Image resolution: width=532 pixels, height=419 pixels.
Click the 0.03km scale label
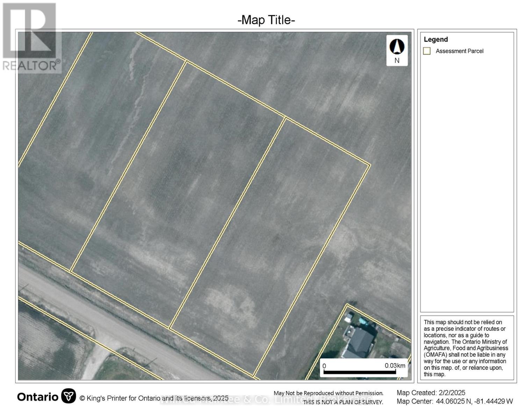[x=395, y=366]
